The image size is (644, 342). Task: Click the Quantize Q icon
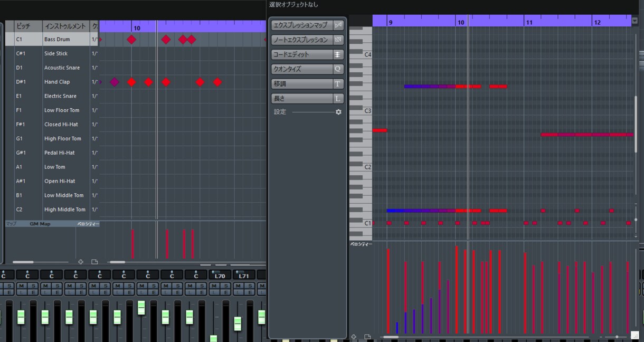click(x=338, y=69)
